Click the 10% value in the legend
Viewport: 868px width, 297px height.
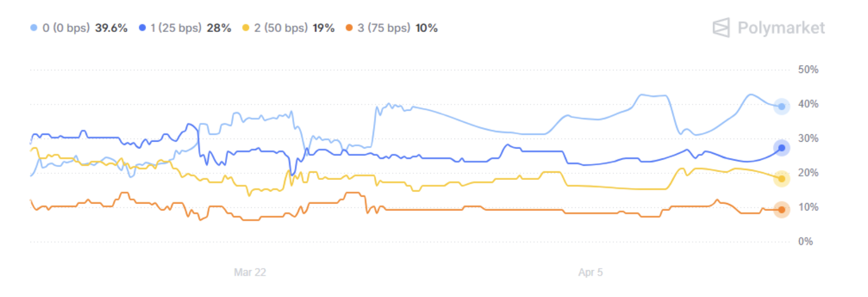point(427,28)
